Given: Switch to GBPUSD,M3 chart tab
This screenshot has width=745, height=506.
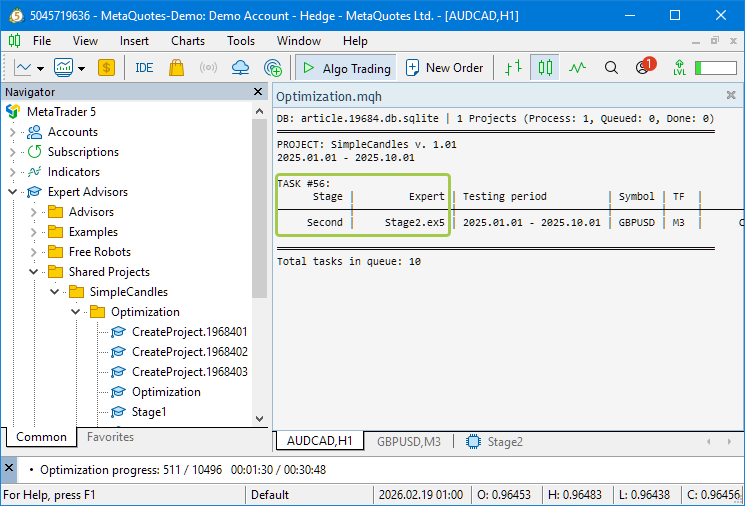Looking at the screenshot, I should coord(409,442).
